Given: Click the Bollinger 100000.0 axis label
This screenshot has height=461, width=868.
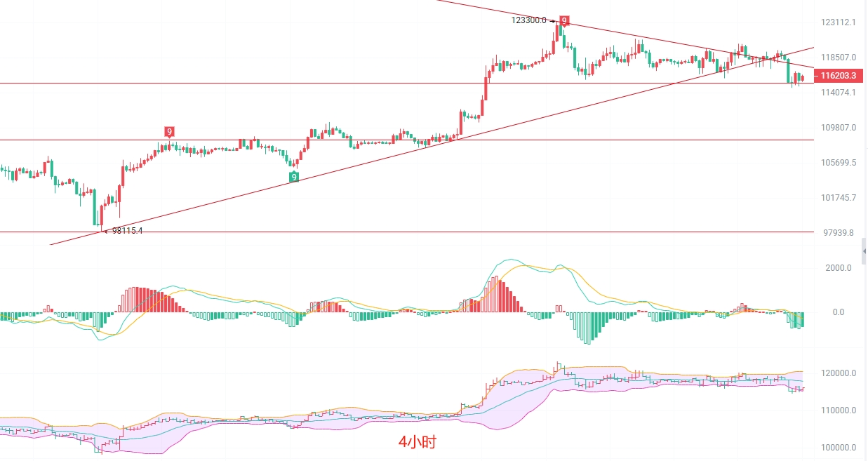Looking at the screenshot, I should tap(839, 448).
